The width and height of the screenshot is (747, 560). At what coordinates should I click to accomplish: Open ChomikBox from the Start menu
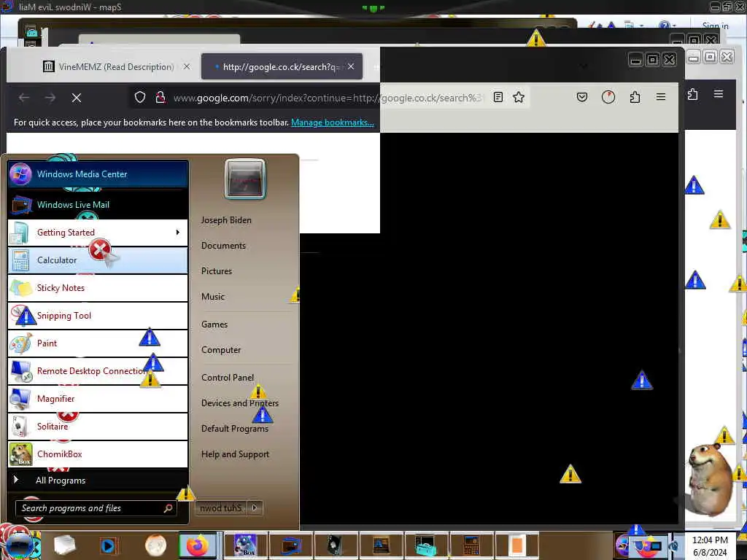(98, 454)
